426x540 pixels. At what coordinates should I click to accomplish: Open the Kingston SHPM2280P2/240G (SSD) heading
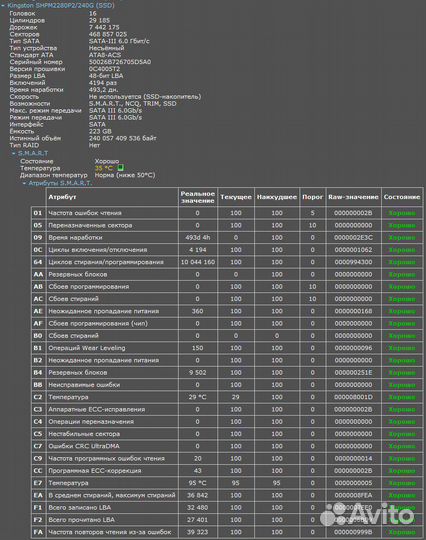pos(61,5)
